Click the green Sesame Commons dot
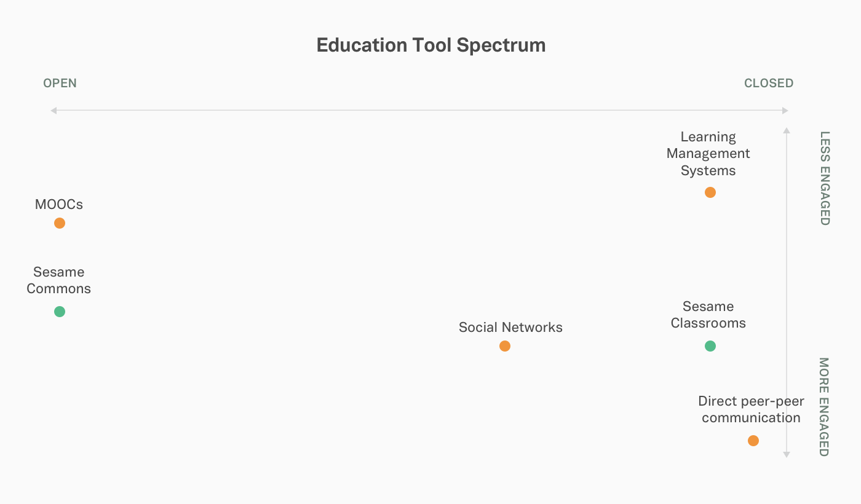This screenshot has width=861, height=504. (x=60, y=312)
